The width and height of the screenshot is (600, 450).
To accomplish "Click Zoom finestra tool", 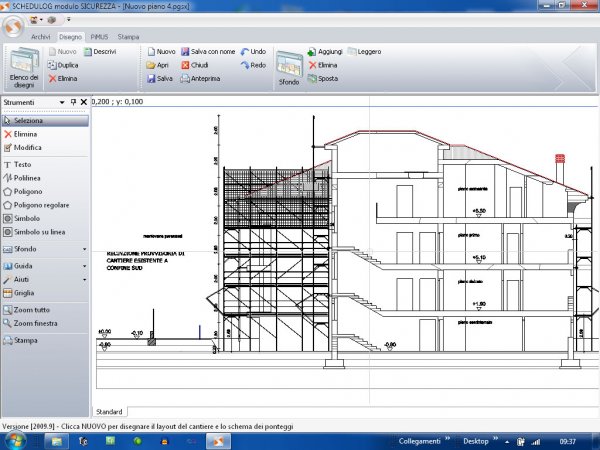I will 36,324.
